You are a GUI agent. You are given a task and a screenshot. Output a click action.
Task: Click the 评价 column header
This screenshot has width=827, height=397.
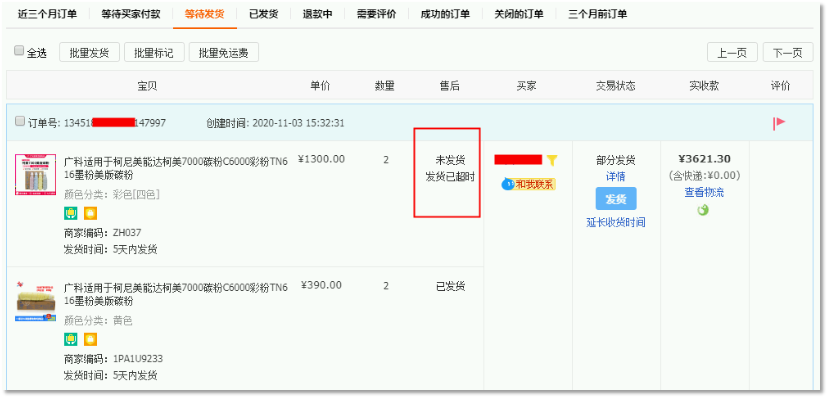(781, 86)
